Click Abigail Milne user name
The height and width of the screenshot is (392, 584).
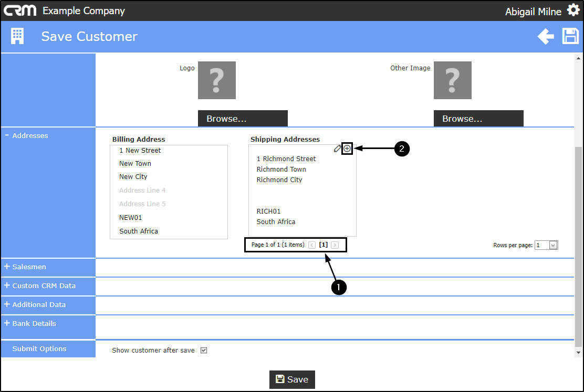pyautogui.click(x=533, y=12)
